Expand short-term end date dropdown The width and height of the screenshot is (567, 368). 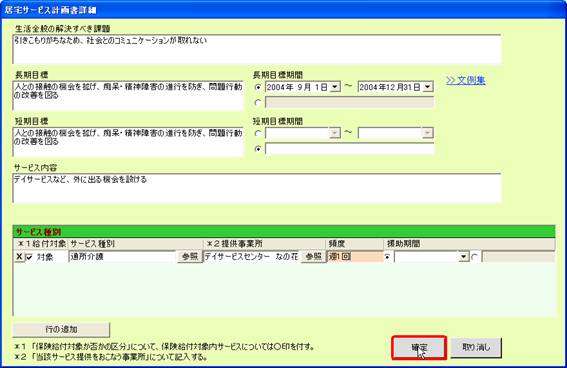pos(428,133)
